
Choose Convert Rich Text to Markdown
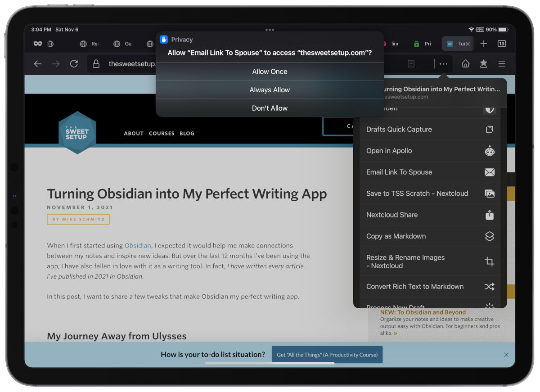430,287
